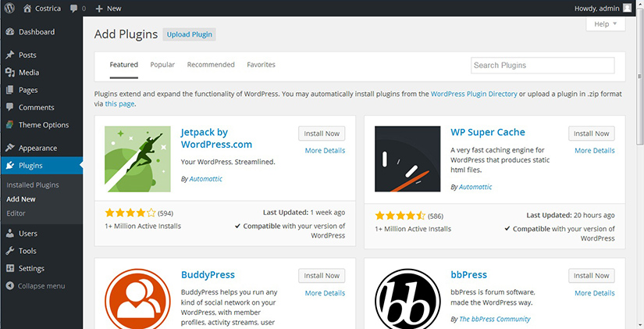Switch to the Popular plugins tab
644x329 pixels.
pyautogui.click(x=162, y=65)
